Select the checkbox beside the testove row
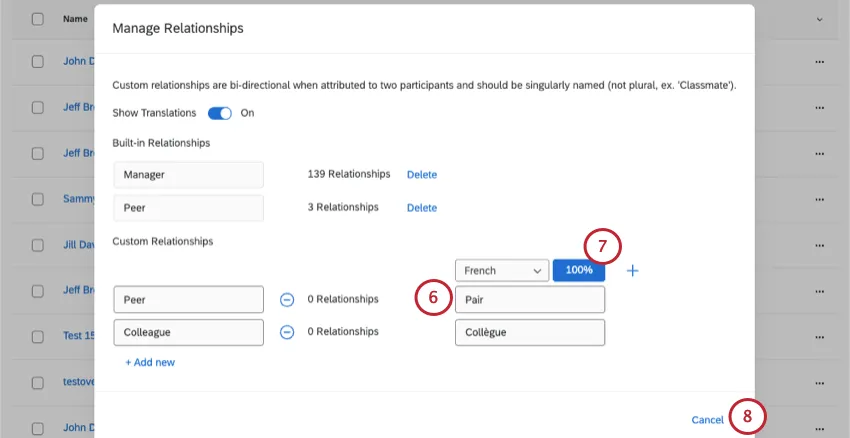This screenshot has width=850, height=438. (x=38, y=383)
